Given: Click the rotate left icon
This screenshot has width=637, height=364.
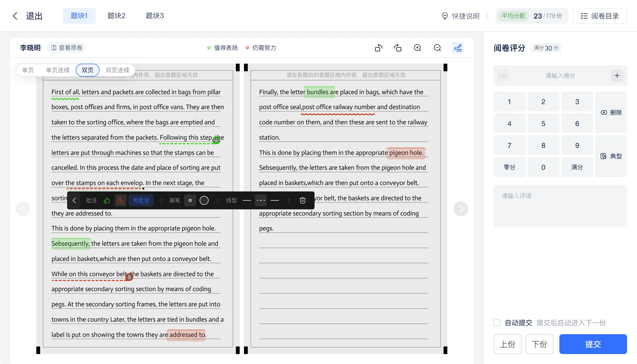Looking at the screenshot, I should 379,48.
